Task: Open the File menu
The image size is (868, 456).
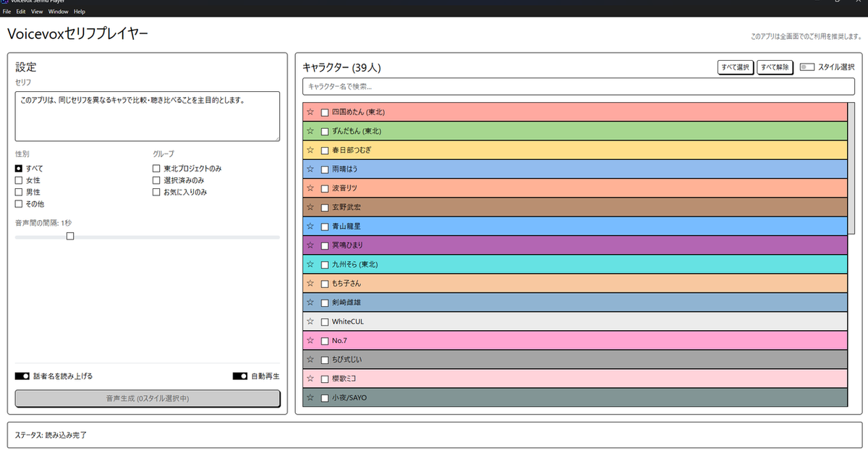Action: pos(7,12)
